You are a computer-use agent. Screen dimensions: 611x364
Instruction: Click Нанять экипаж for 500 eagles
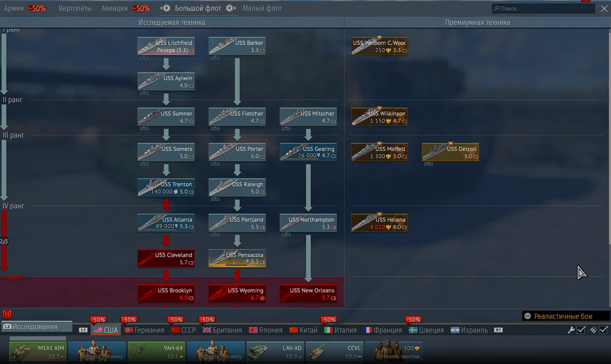(x=394, y=351)
